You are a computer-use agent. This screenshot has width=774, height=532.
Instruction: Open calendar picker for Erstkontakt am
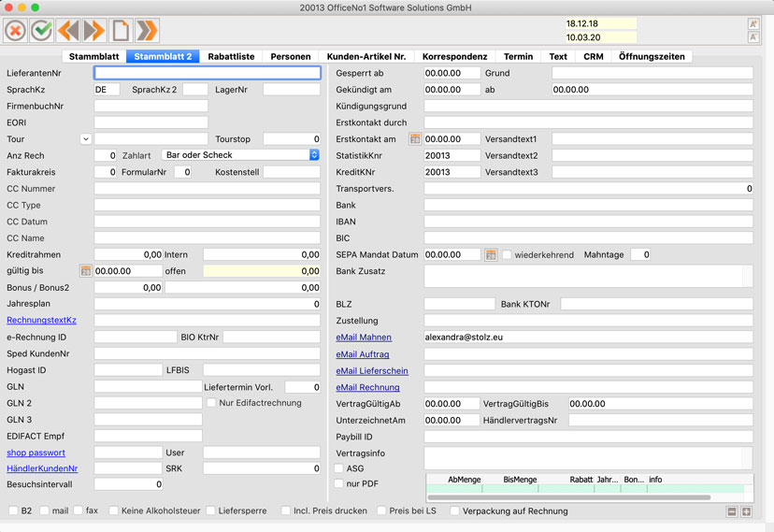point(415,139)
